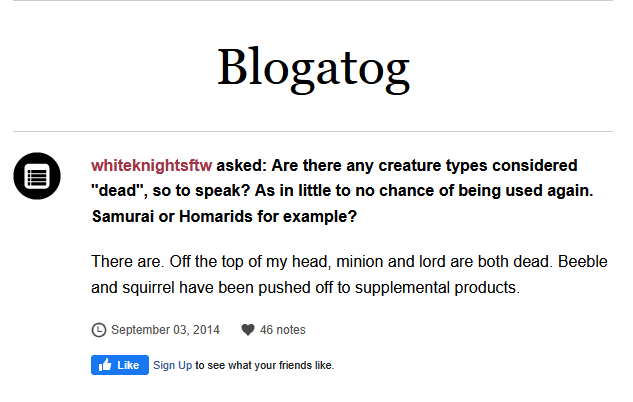The height and width of the screenshot is (402, 633).
Task: Click the phrase "Samurai or Homarids for example?"
Action: click(224, 216)
